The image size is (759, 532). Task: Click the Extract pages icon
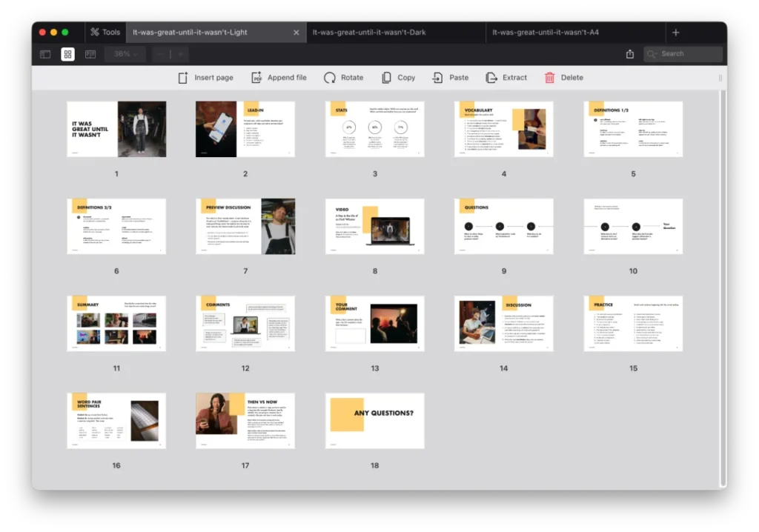(x=491, y=78)
